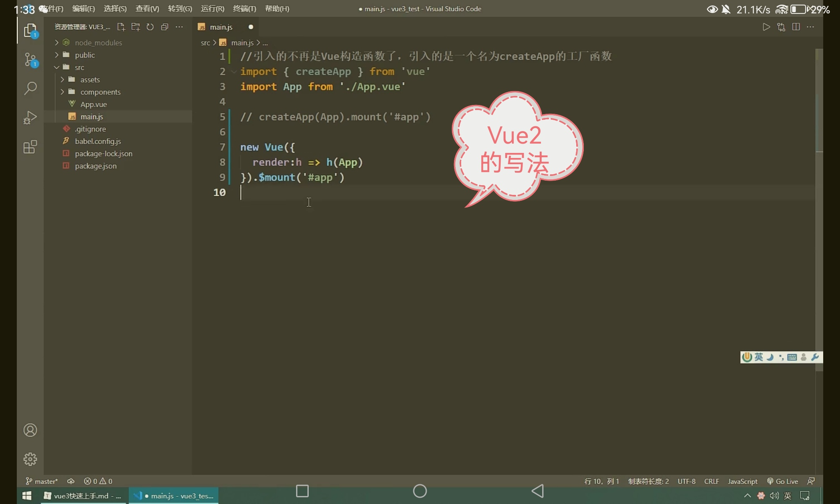Screen dimensions: 840x504
Task: Expand the components folder
Action: [x=100, y=92]
